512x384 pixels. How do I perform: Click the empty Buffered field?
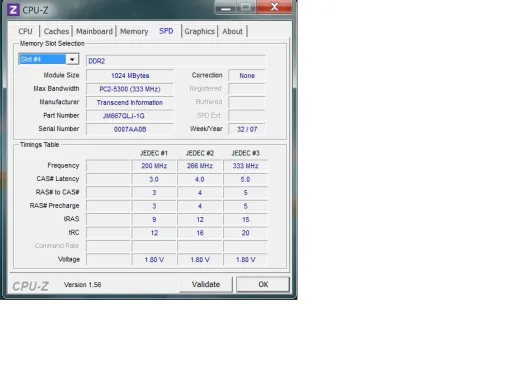click(247, 102)
